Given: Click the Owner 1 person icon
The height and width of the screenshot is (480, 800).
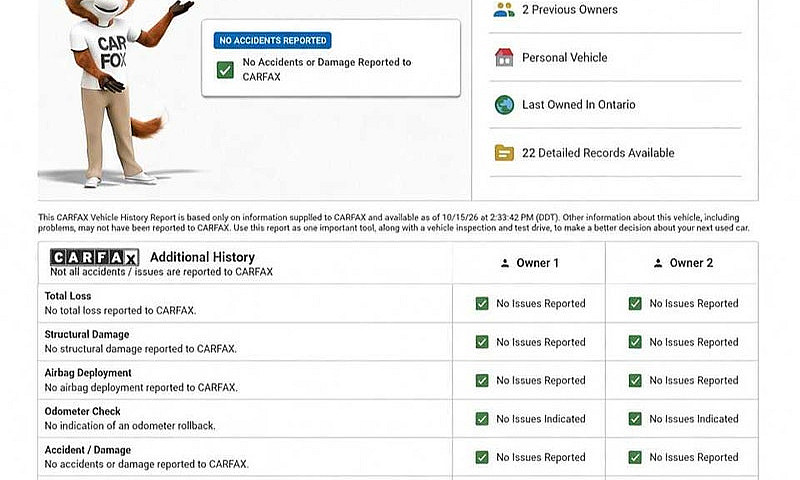Looking at the screenshot, I should pos(505,263).
